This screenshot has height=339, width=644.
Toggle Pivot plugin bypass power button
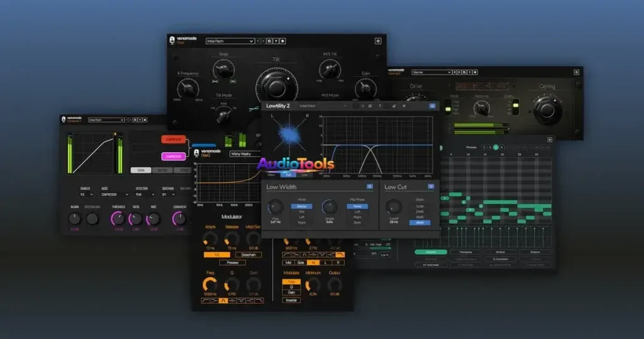coord(378,41)
